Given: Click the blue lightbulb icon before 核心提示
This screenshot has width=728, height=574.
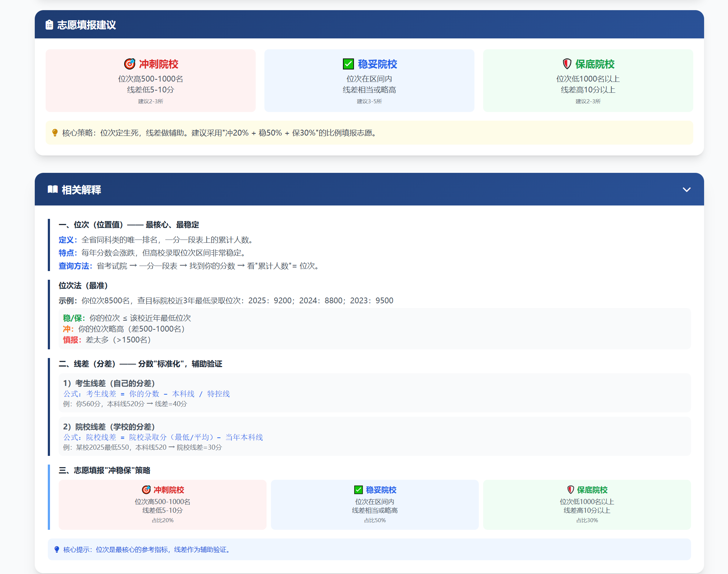Looking at the screenshot, I should coord(57,549).
